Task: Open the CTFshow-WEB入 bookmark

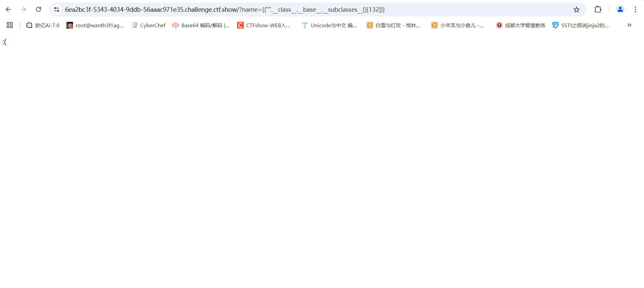Action: [x=264, y=25]
